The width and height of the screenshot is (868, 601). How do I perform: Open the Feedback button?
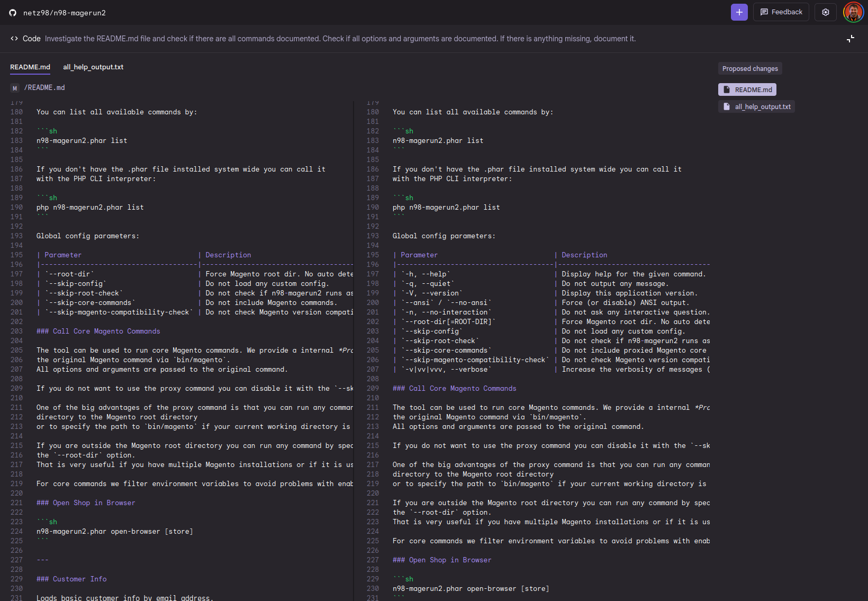(x=781, y=12)
